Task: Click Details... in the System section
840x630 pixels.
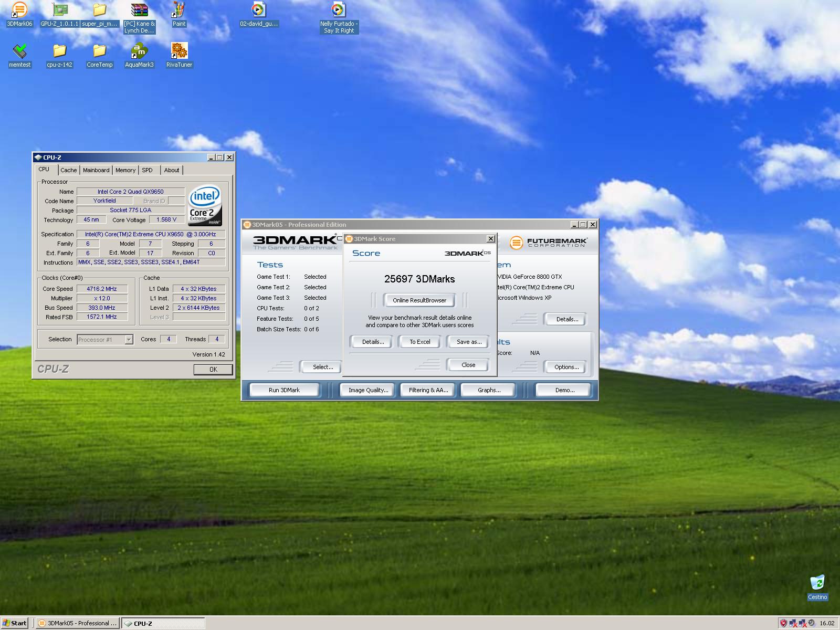Action: click(x=566, y=319)
